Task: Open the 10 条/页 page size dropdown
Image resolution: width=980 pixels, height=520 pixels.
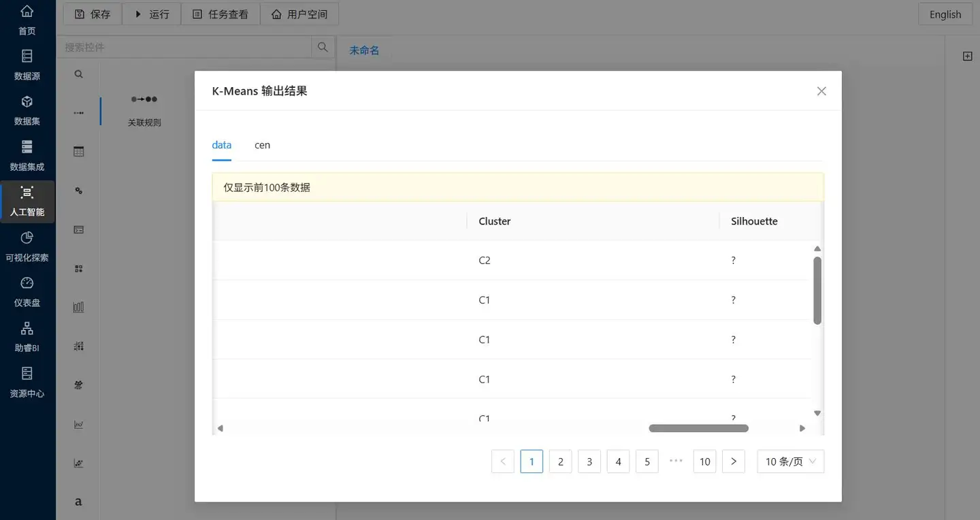Action: pyautogui.click(x=791, y=461)
